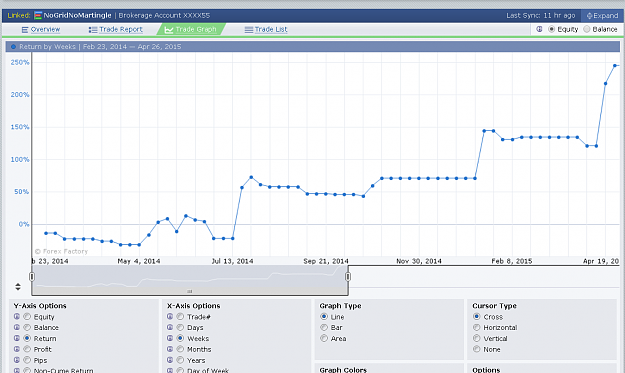The height and width of the screenshot is (373, 625).
Task: Click info icon beside X-Axis Months
Action: (170, 349)
